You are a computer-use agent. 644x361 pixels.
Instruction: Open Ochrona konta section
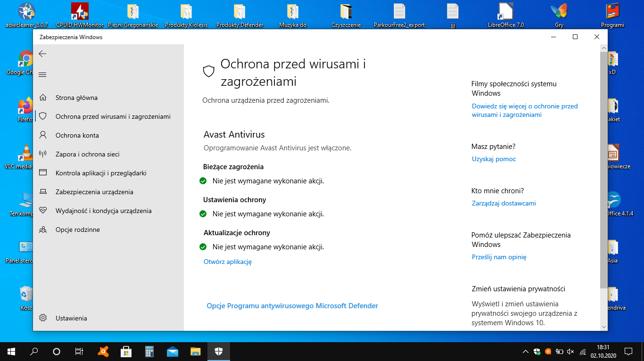point(108,135)
